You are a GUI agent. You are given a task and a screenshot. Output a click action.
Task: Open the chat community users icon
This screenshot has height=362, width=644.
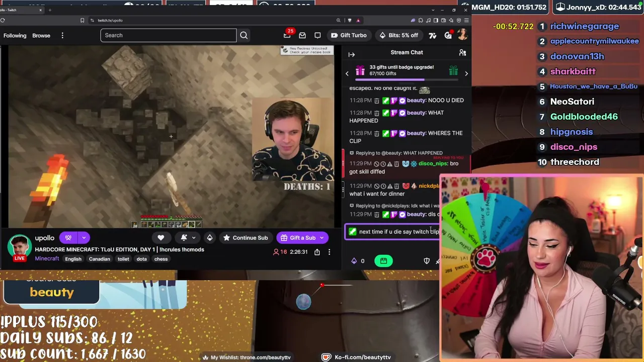(x=462, y=52)
